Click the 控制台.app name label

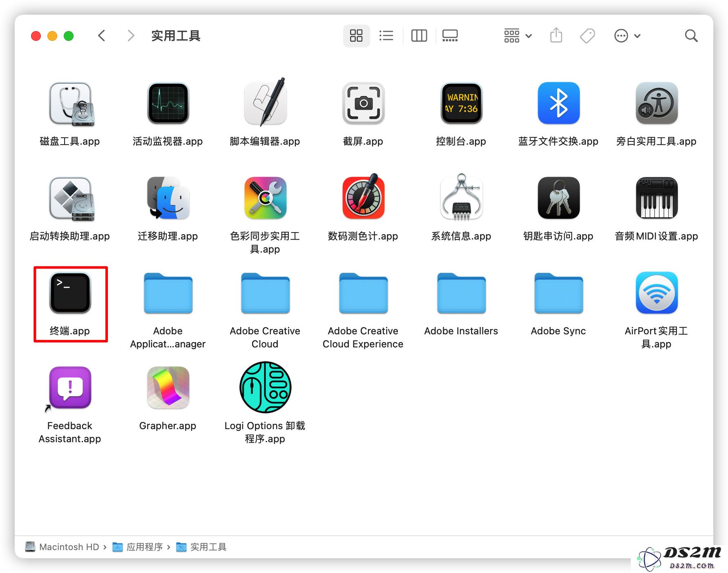[x=461, y=141]
